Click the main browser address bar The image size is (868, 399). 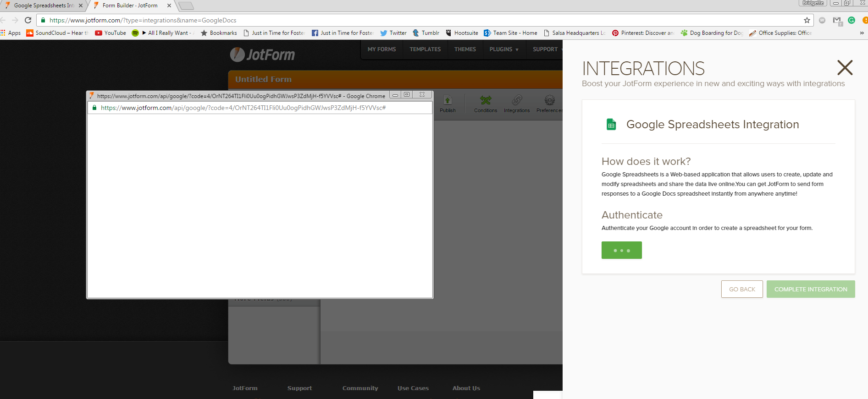click(x=413, y=20)
